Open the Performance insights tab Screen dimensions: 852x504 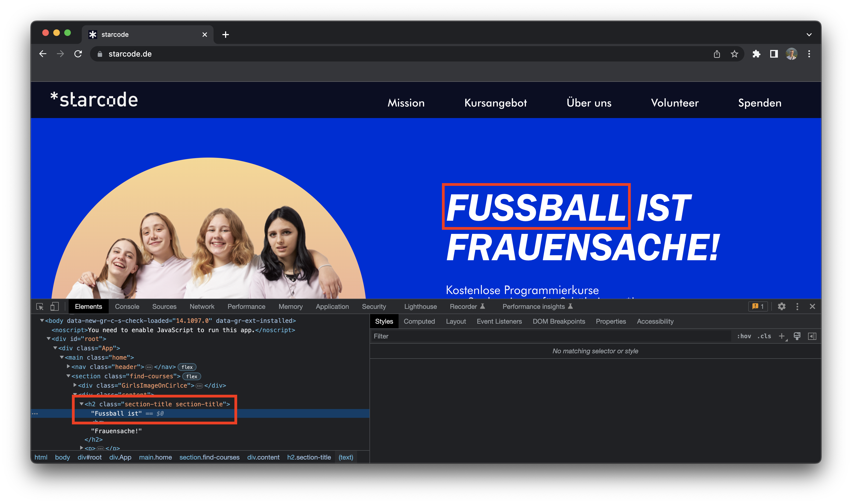[x=537, y=306]
